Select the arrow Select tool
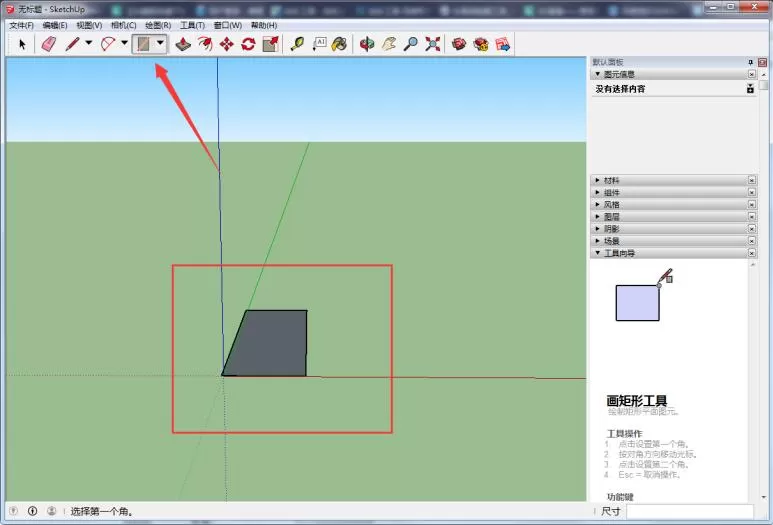Viewport: 773px width, 525px height. (x=22, y=44)
